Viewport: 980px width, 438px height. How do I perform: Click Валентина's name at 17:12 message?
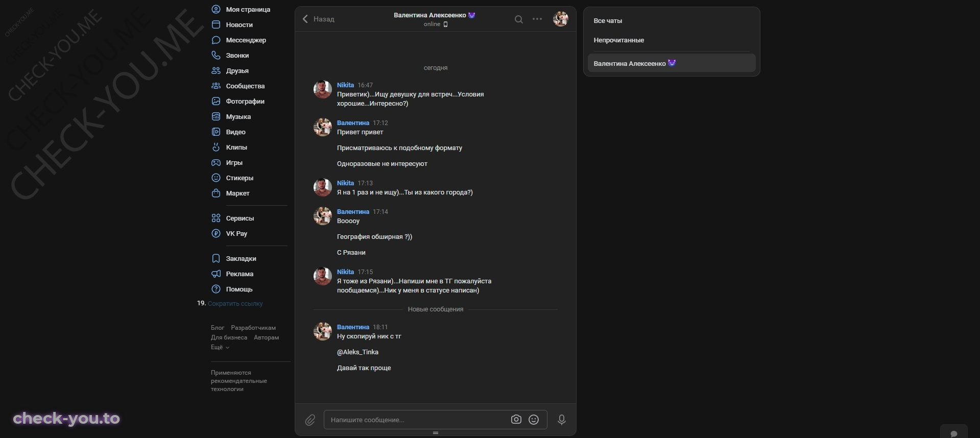point(353,123)
